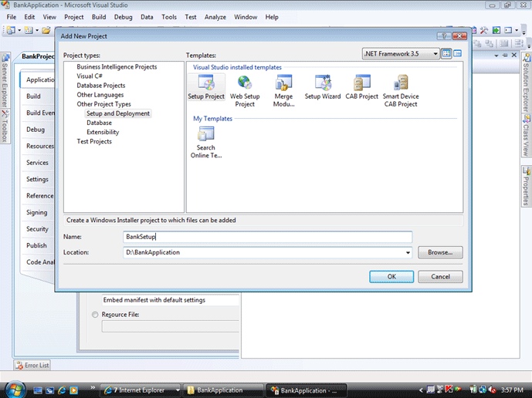Select the Resource File radio button

coord(95,315)
